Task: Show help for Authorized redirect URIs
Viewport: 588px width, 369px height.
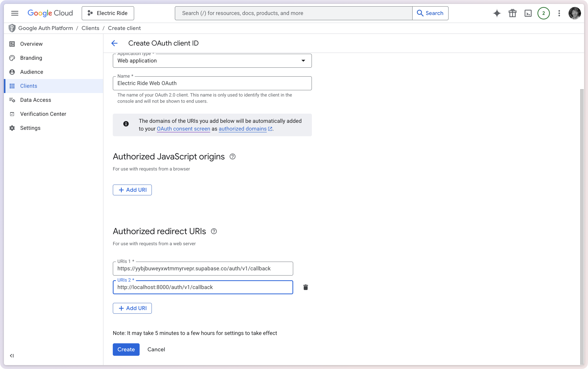Action: (x=214, y=231)
